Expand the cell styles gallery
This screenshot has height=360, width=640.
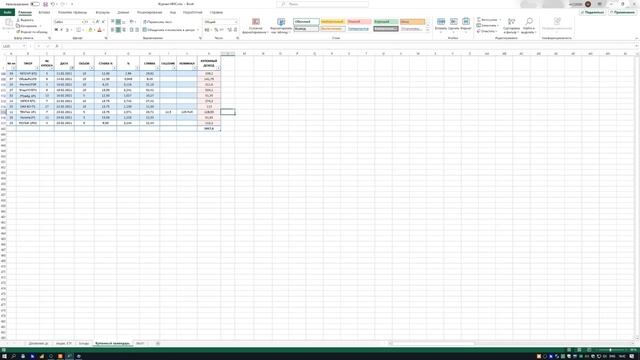coord(428,30)
